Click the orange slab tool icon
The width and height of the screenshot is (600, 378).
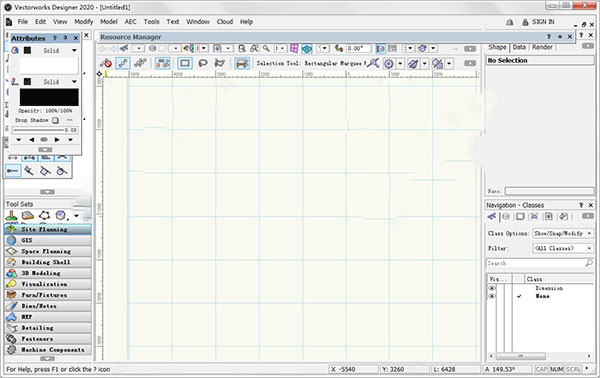(28, 215)
